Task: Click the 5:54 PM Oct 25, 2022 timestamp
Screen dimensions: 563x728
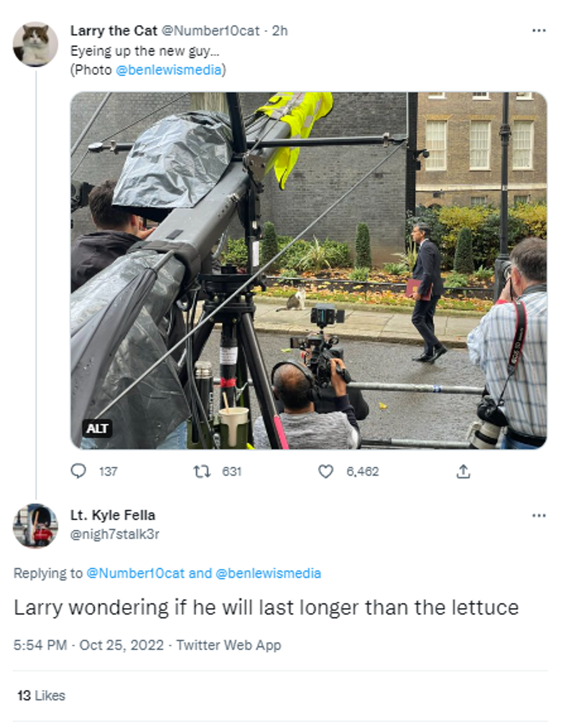Action: [x=89, y=645]
